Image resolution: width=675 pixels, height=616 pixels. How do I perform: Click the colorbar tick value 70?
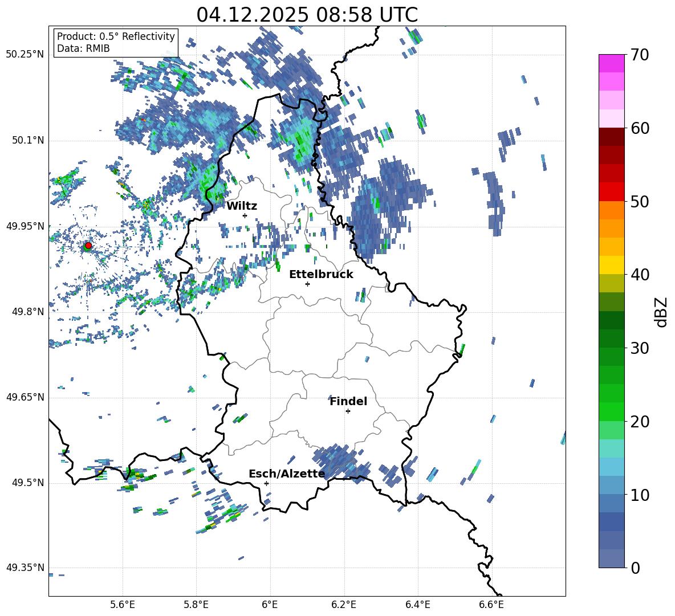pyautogui.click(x=640, y=55)
